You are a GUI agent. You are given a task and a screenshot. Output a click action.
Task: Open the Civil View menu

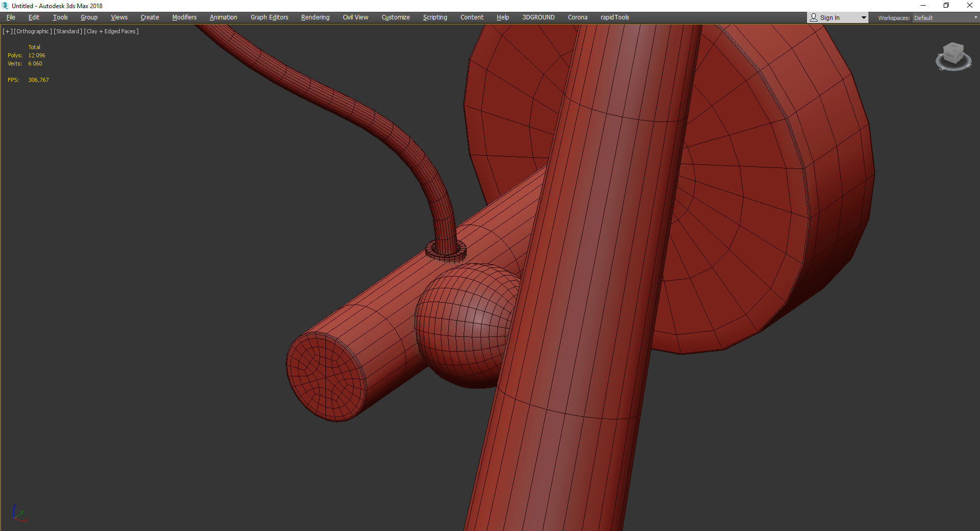(x=356, y=17)
